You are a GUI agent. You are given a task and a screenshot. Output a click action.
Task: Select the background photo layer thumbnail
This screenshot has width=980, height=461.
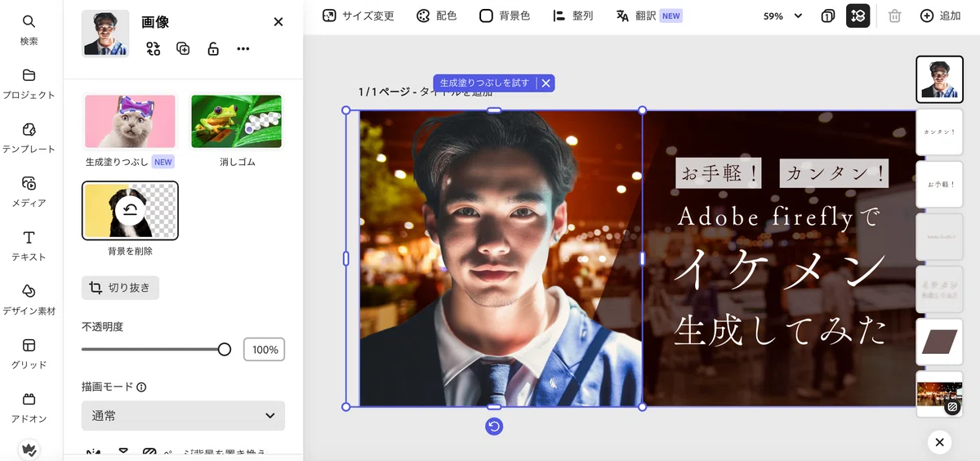pyautogui.click(x=939, y=393)
